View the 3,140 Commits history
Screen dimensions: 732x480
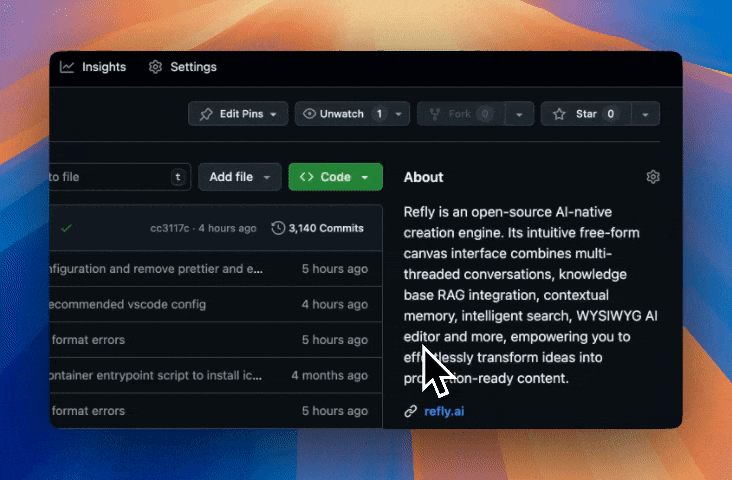pyautogui.click(x=317, y=228)
